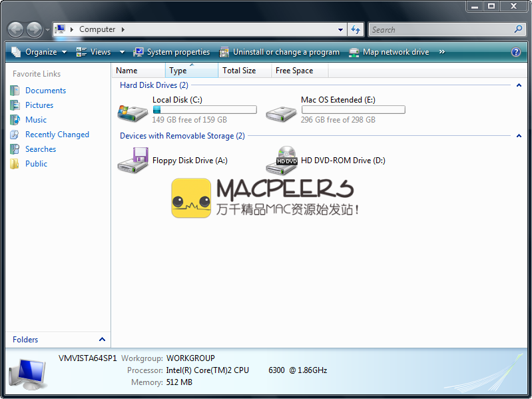This screenshot has height=399, width=532.
Task: Select Hard Disk Drives (2) group header
Action: point(154,85)
